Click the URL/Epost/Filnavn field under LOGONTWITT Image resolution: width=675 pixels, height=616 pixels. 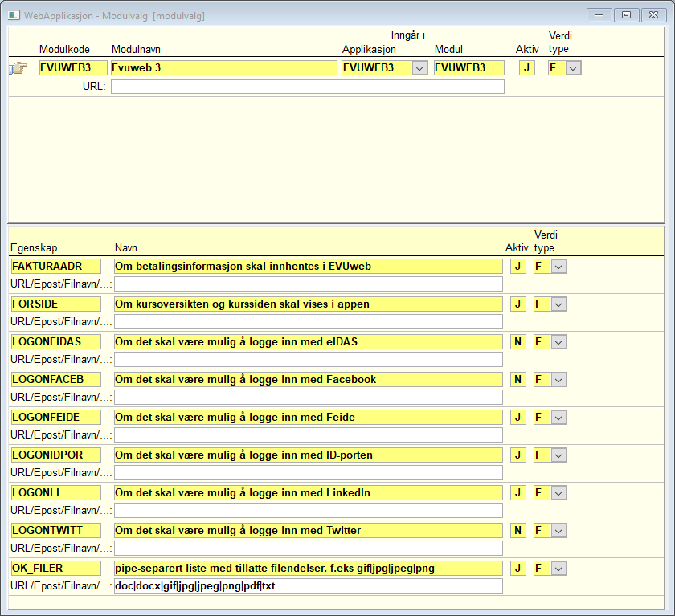(x=309, y=548)
